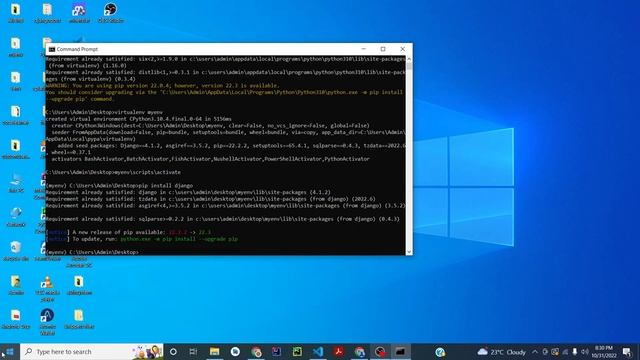
Task: Switch to the Command Prompt taskbar button
Action: coord(400,351)
